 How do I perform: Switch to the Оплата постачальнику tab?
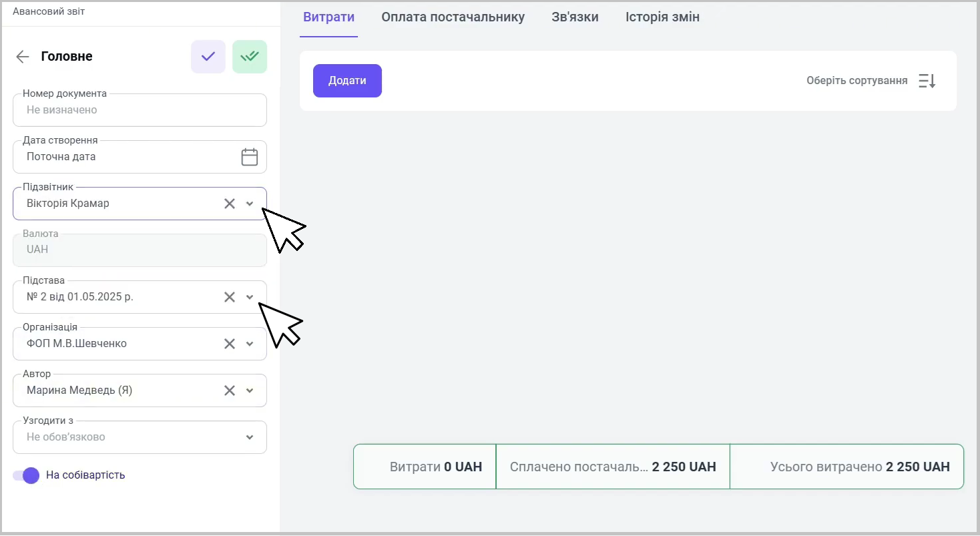tap(453, 17)
